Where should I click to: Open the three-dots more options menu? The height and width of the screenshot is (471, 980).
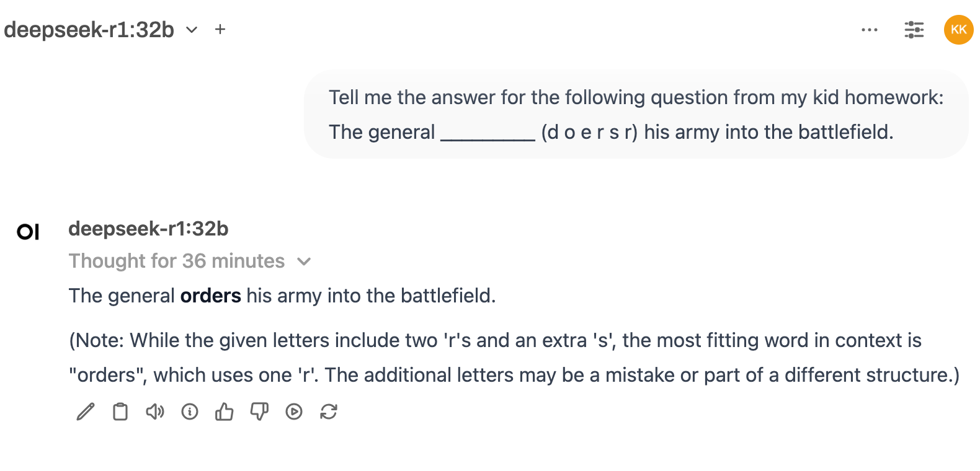(x=870, y=30)
